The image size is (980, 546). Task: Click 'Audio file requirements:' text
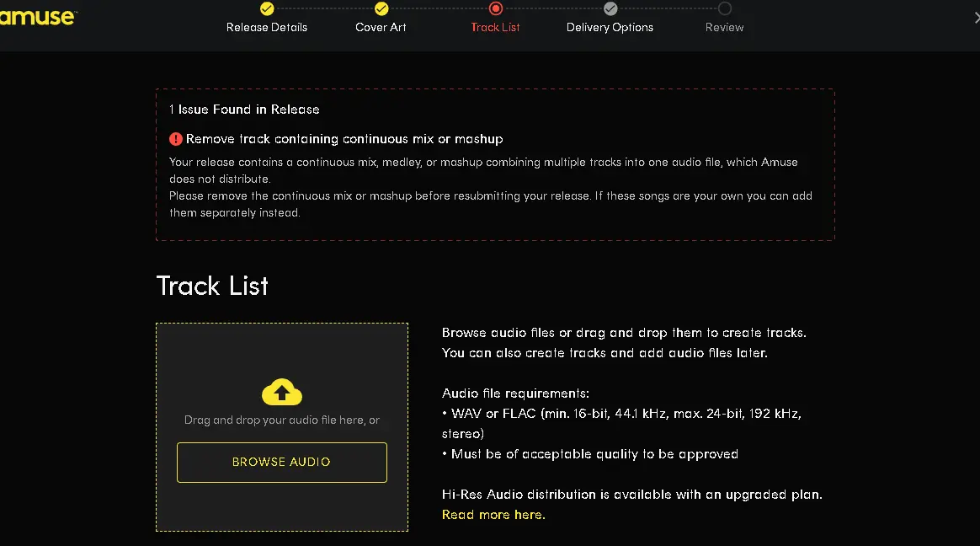click(515, 393)
